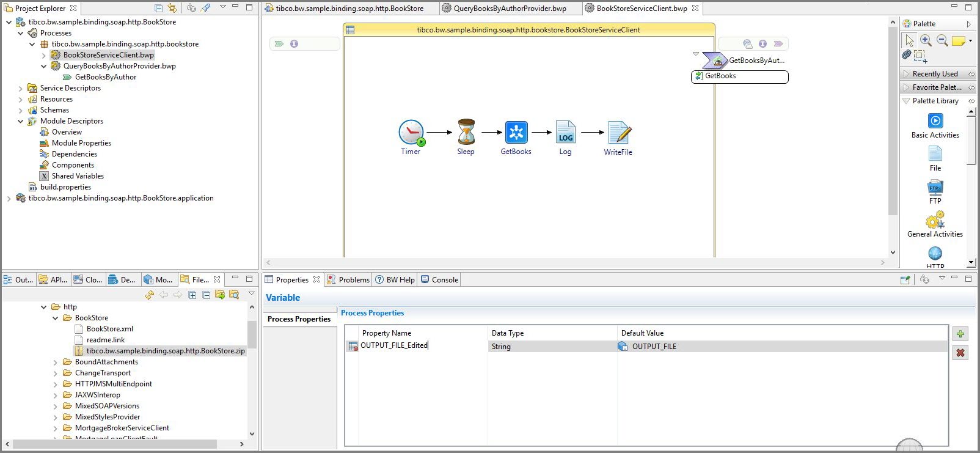Pin the Favorite Palette drawer
Image resolution: width=980 pixels, height=453 pixels.
pyautogui.click(x=971, y=87)
